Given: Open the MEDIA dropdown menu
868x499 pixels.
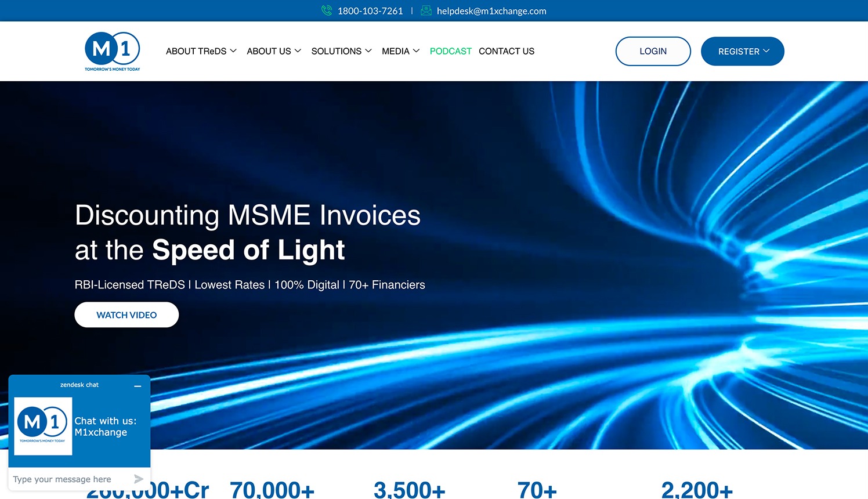Looking at the screenshot, I should [x=401, y=51].
